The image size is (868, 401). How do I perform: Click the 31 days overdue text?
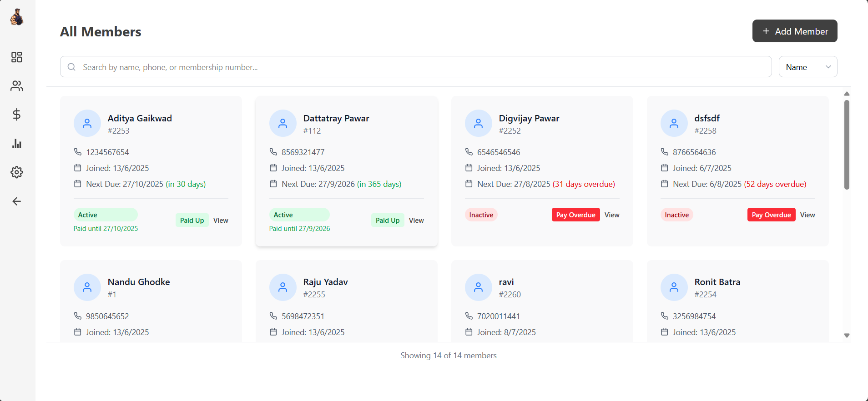coord(584,184)
